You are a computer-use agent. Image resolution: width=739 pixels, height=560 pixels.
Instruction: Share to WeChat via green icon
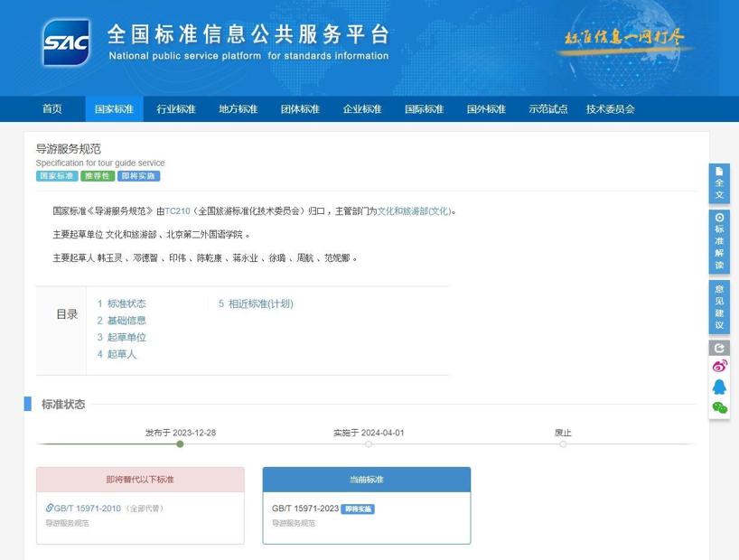pos(719,408)
